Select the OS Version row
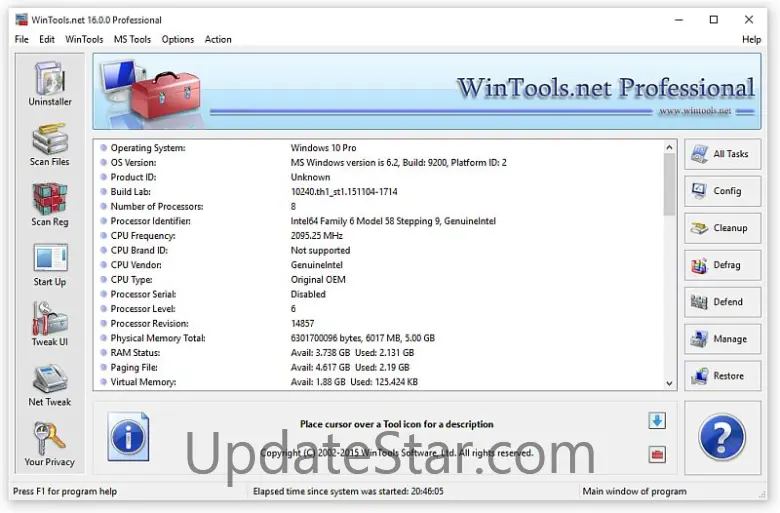The height and width of the screenshot is (513, 780). 381,162
